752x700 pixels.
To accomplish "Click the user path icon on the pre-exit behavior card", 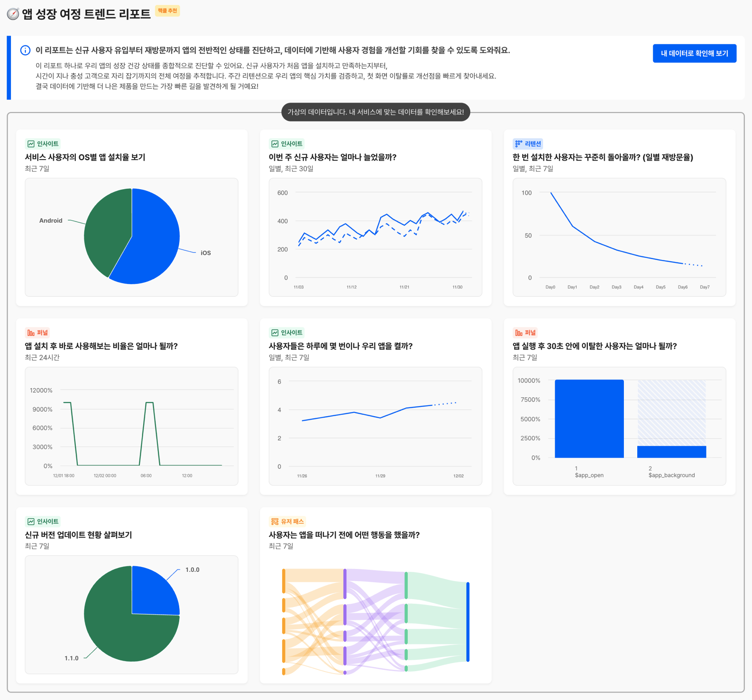I will point(275,521).
